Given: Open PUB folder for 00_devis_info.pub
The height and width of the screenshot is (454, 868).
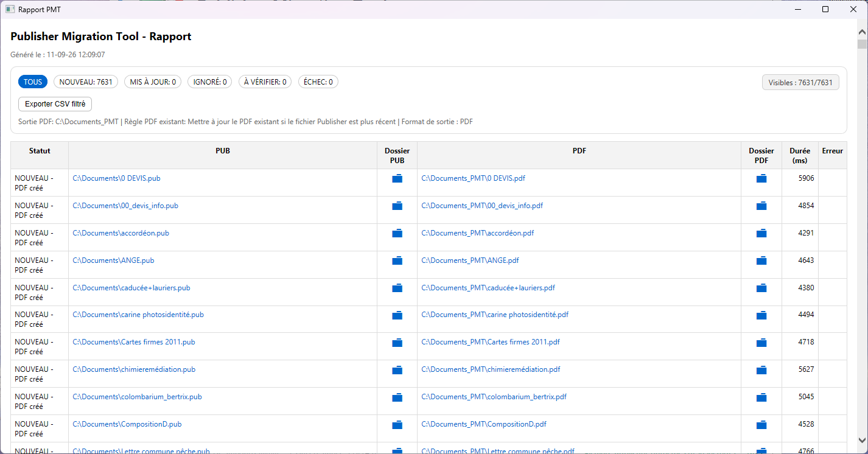Looking at the screenshot, I should click(397, 206).
